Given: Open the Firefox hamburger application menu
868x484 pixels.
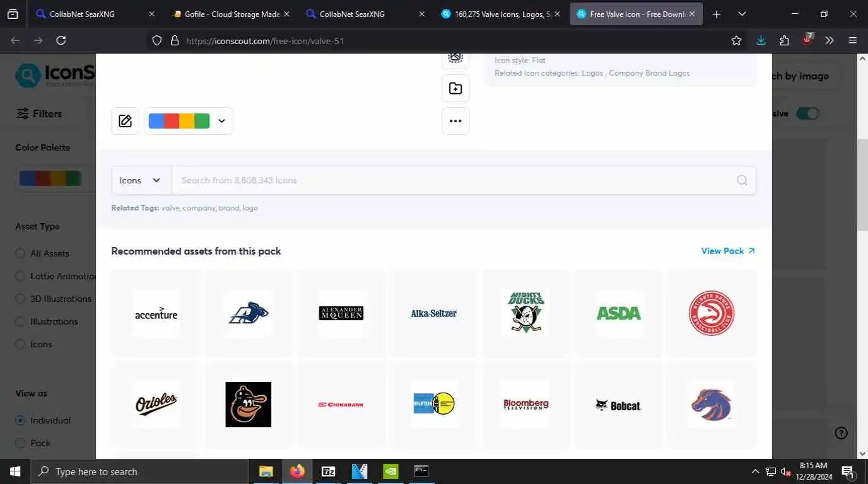Looking at the screenshot, I should pos(853,40).
